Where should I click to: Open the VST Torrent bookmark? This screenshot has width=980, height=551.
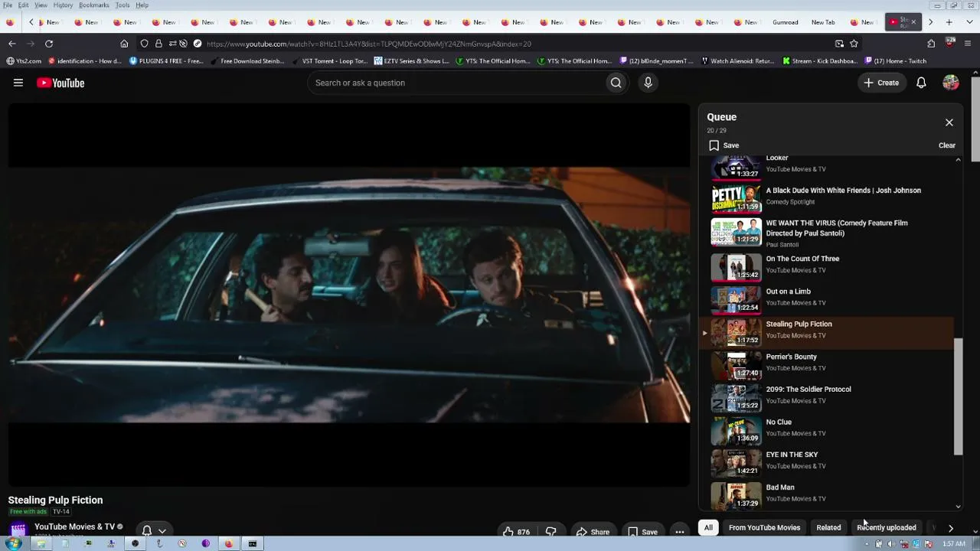329,61
